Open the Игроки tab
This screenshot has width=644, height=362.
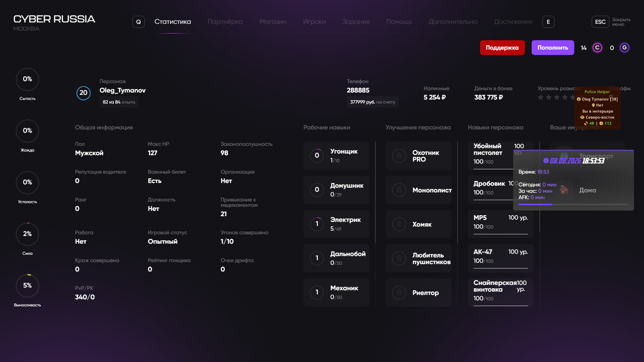click(x=314, y=22)
